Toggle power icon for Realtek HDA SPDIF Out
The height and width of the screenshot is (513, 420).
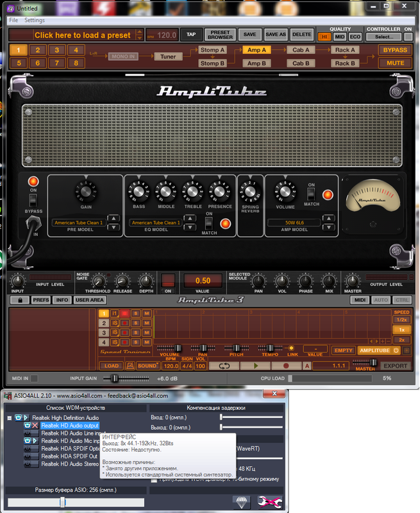pyautogui.click(x=28, y=456)
